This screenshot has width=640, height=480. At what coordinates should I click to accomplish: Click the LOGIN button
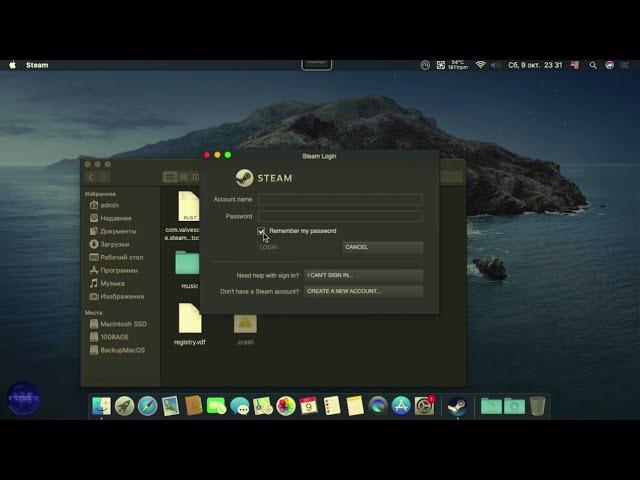point(268,247)
